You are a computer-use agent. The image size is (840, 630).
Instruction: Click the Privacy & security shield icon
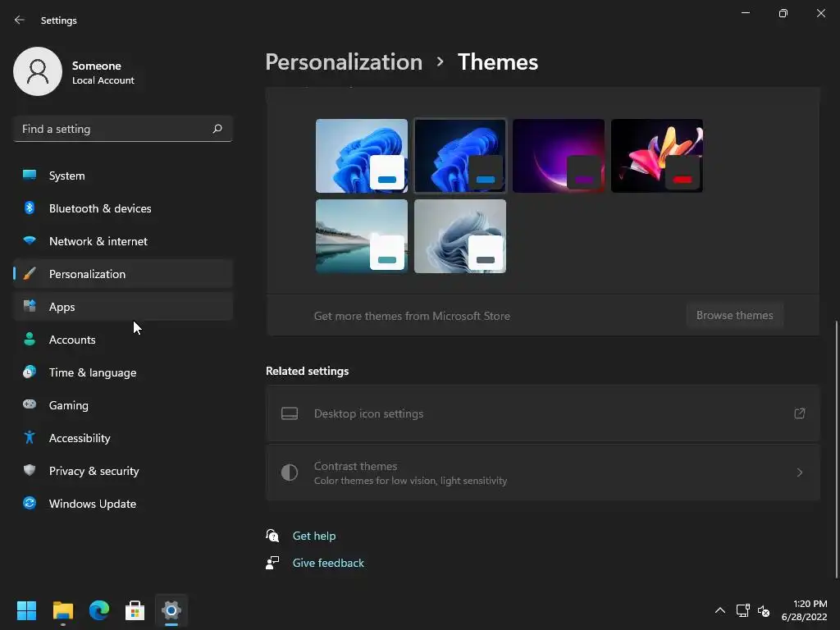30,470
